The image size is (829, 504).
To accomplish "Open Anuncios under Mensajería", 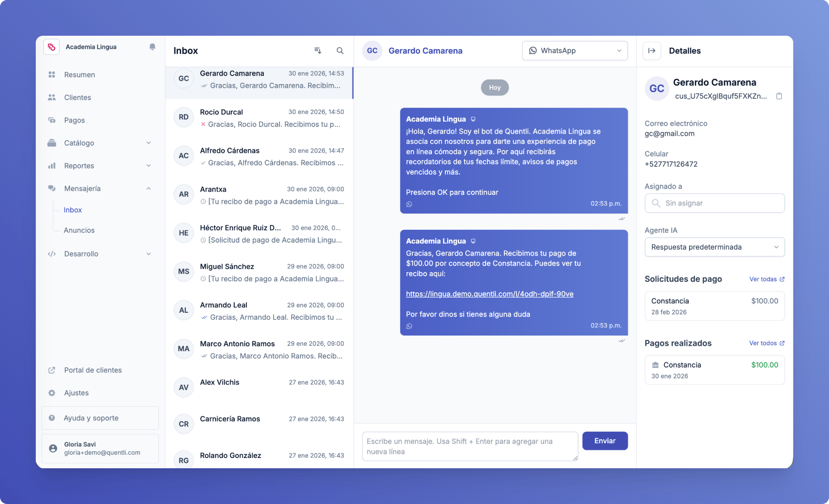I will tap(79, 231).
